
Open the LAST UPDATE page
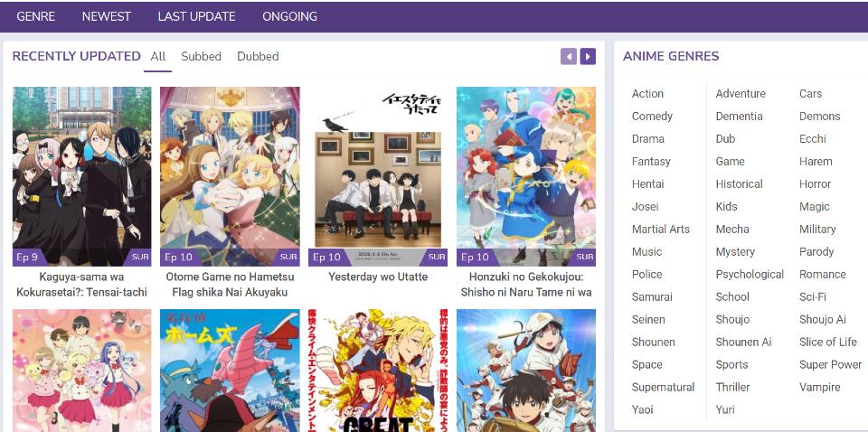196,16
